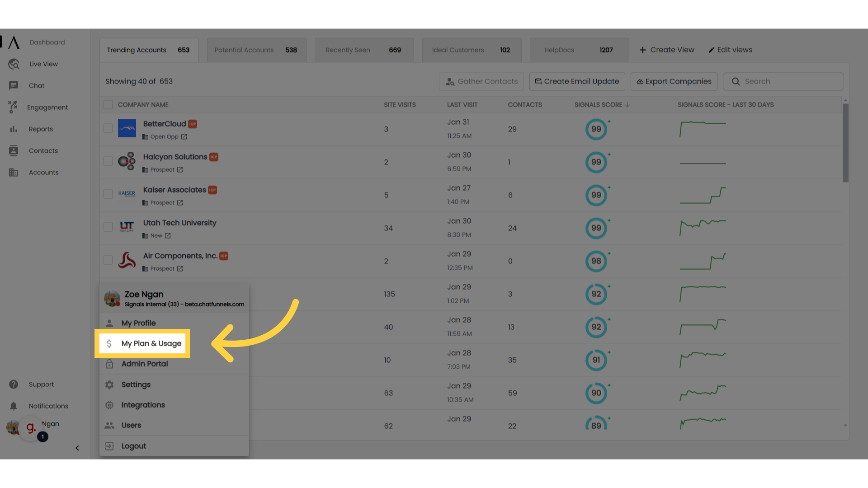Select the Chat icon in sidebar
The height and width of the screenshot is (488, 868).
point(14,85)
